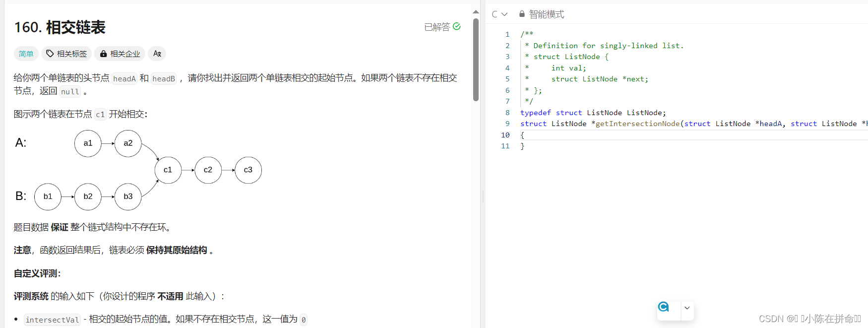Select node c1 in the diagram
Viewport: 868px width, 328px height.
(x=168, y=170)
